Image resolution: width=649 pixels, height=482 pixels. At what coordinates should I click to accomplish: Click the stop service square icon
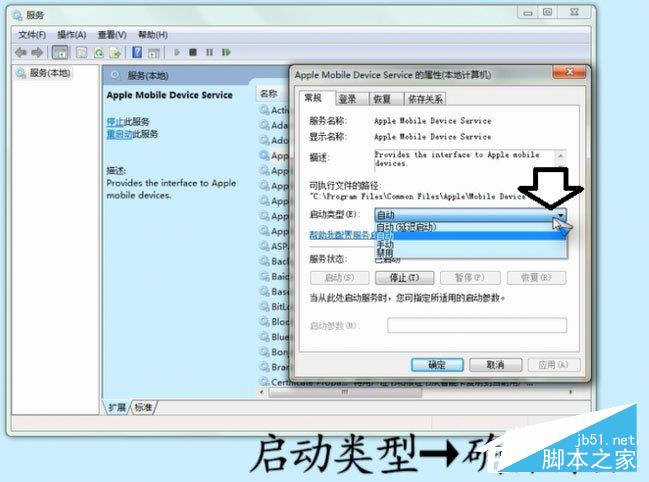(x=193, y=52)
